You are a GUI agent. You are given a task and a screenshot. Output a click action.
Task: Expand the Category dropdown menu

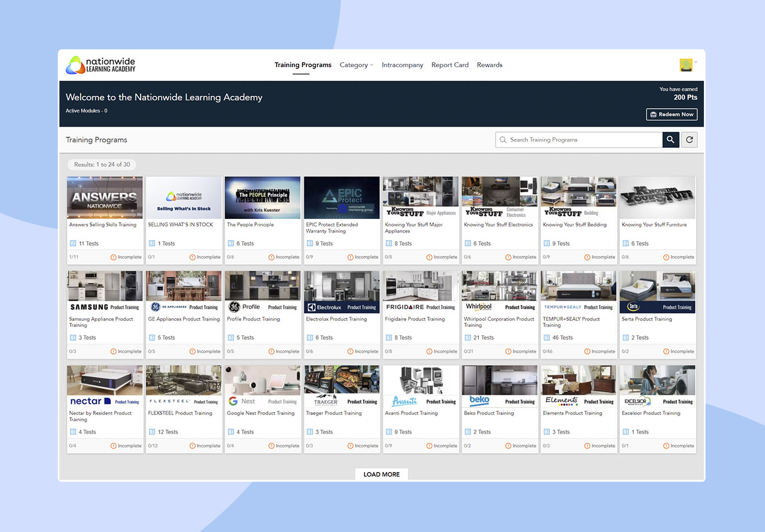pyautogui.click(x=356, y=65)
